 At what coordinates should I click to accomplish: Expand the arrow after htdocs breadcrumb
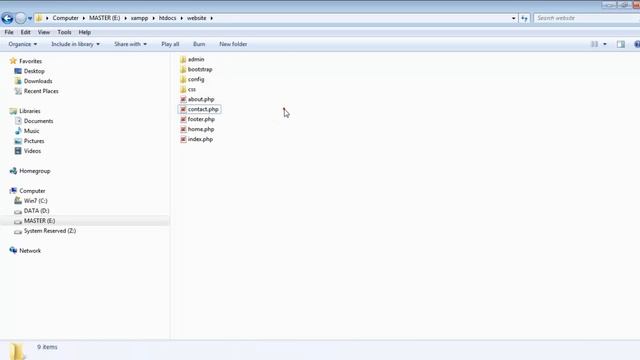(x=182, y=18)
